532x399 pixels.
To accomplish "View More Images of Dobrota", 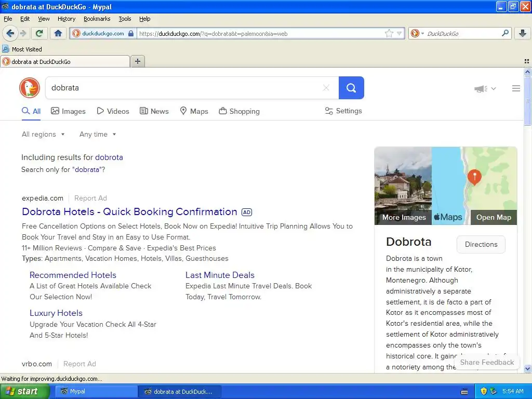I will (404, 217).
